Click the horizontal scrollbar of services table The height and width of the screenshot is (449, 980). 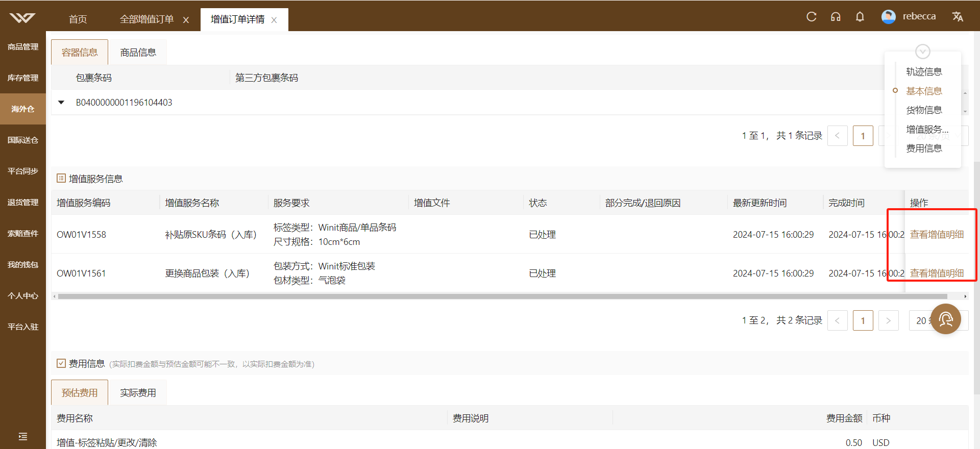503,296
